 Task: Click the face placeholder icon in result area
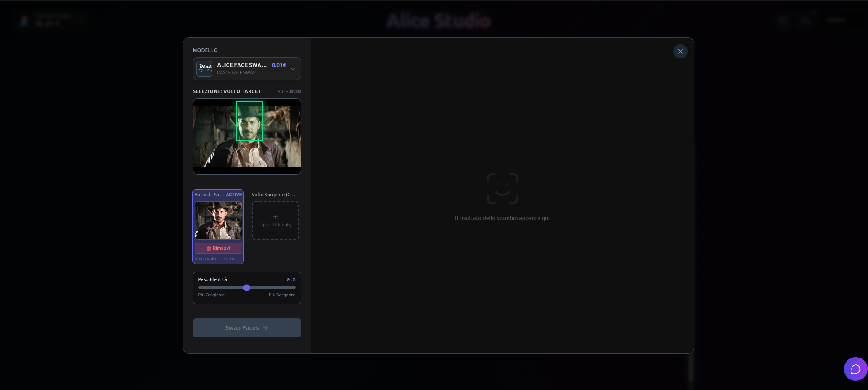point(503,189)
